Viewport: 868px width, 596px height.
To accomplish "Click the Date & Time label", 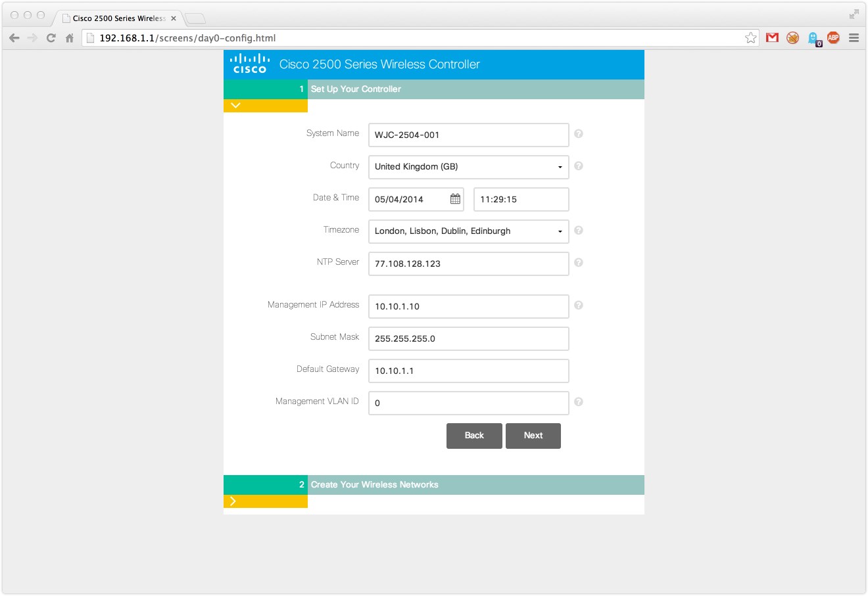I will (336, 198).
